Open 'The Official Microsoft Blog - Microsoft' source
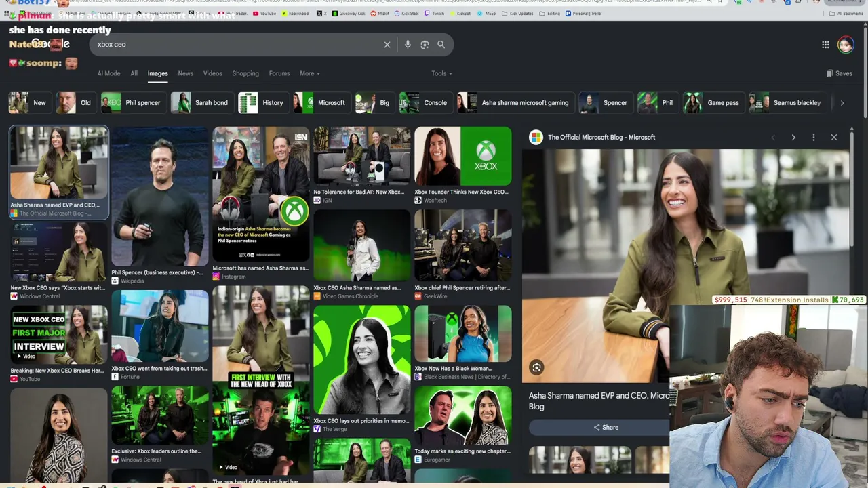 tap(601, 138)
